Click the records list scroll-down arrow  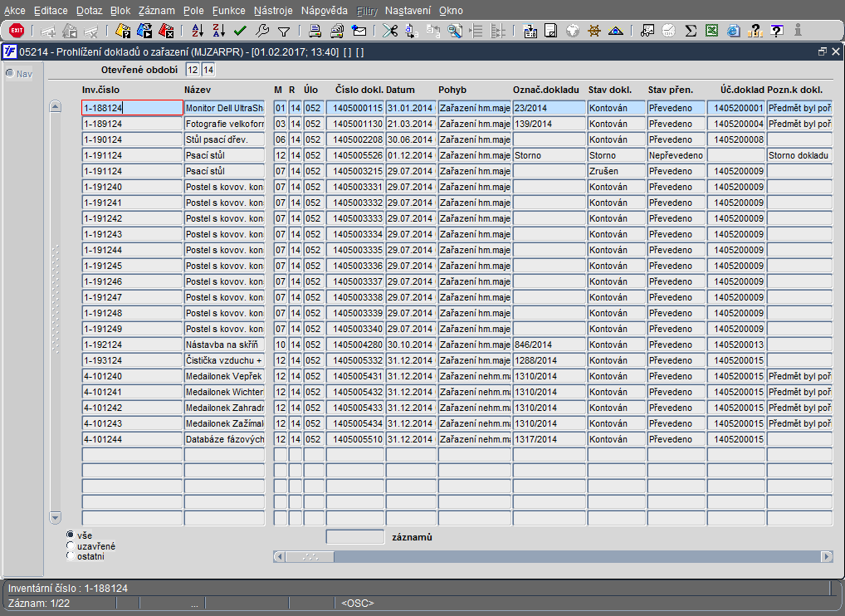pyautogui.click(x=55, y=518)
